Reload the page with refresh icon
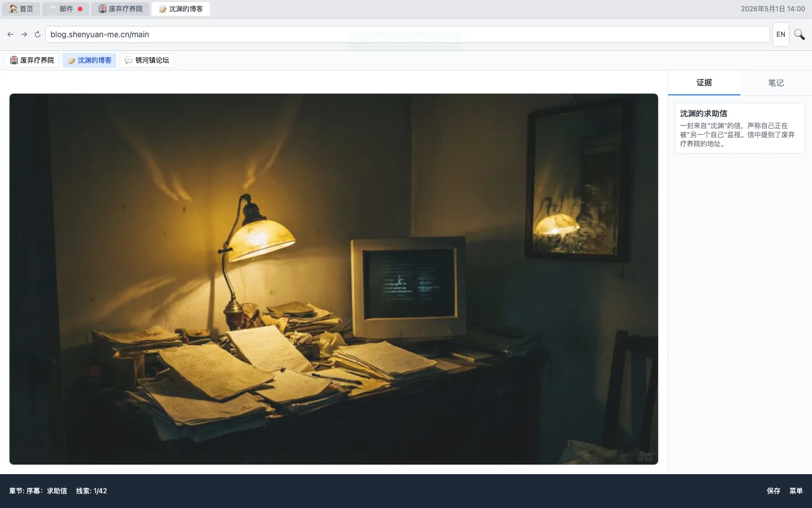The width and height of the screenshot is (812, 508). [x=38, y=34]
